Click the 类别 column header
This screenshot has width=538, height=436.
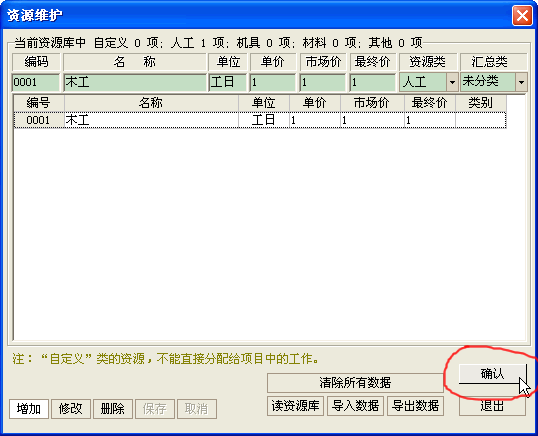481,103
